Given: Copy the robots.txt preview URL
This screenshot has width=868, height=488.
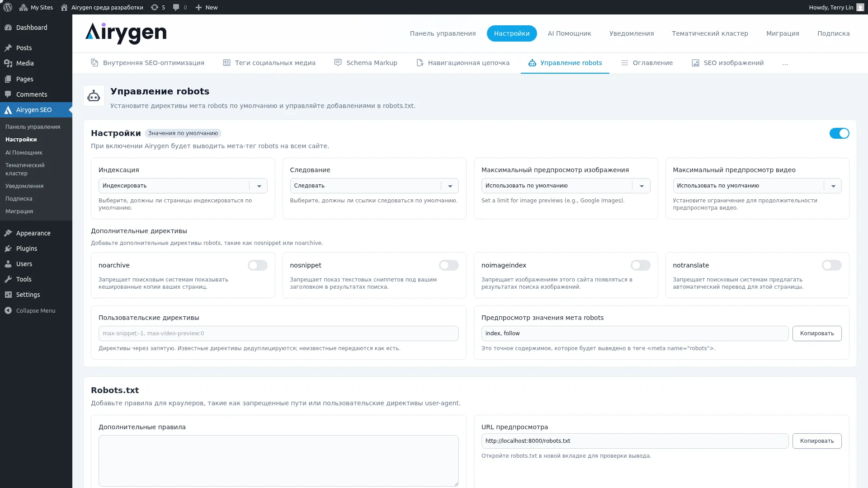Looking at the screenshot, I should [817, 441].
